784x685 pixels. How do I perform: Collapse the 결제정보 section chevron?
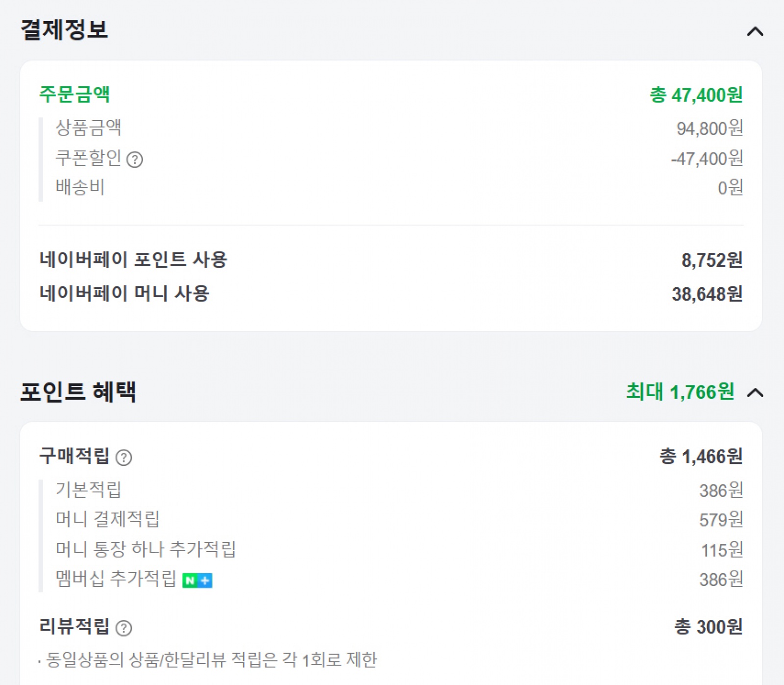[x=755, y=32]
